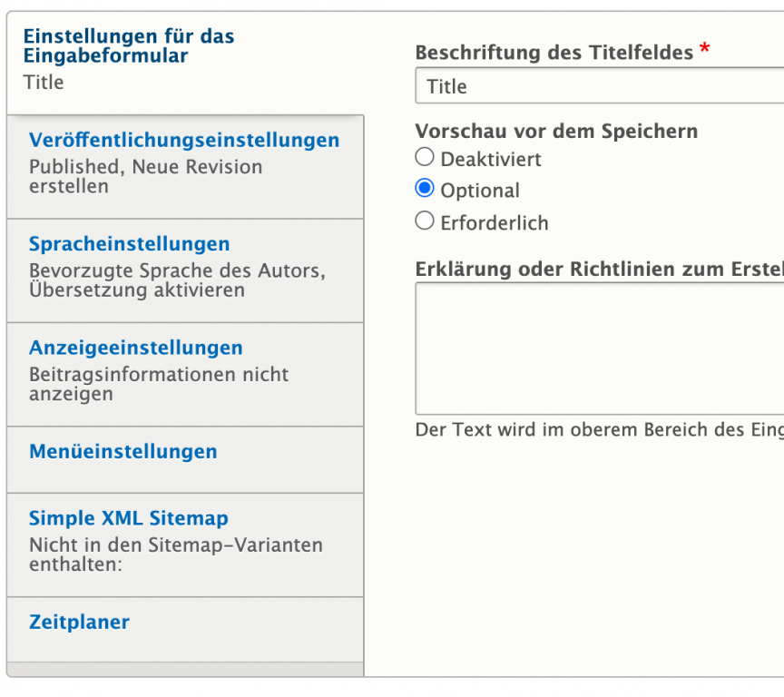Click the 'Beschriftung des Titelfeldes' field label

[x=554, y=53]
